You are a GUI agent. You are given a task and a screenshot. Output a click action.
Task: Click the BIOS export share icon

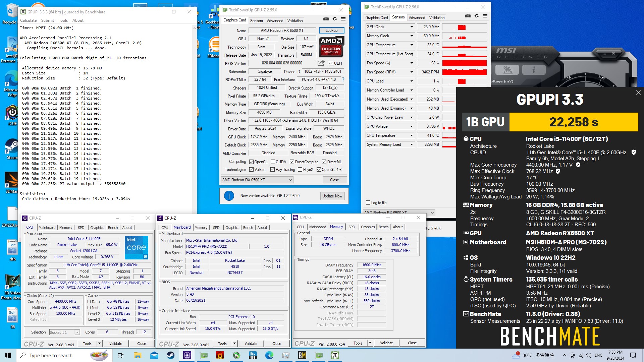coord(321,63)
